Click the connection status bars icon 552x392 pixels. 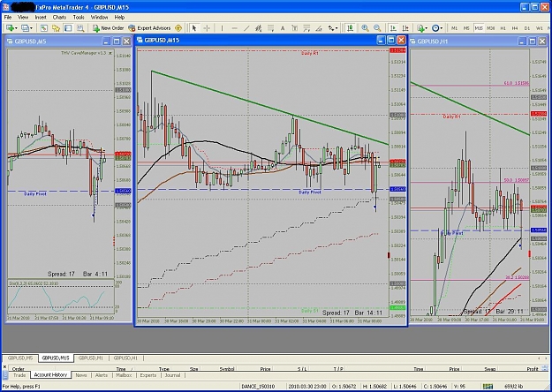click(488, 387)
